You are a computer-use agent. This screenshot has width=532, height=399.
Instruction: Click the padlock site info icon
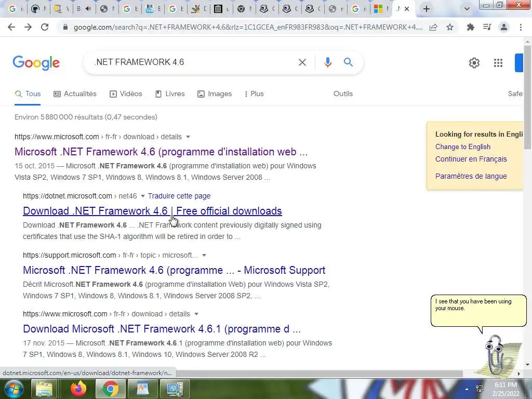[65, 27]
